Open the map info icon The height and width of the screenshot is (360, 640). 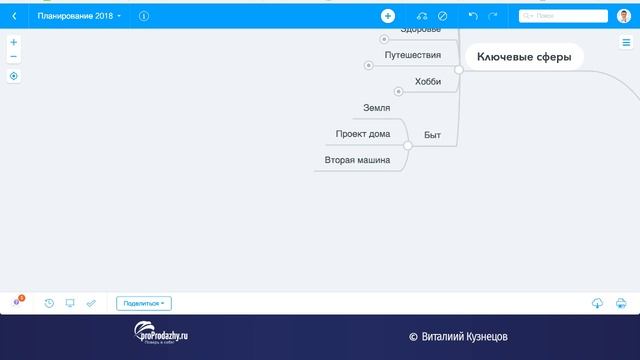[144, 16]
